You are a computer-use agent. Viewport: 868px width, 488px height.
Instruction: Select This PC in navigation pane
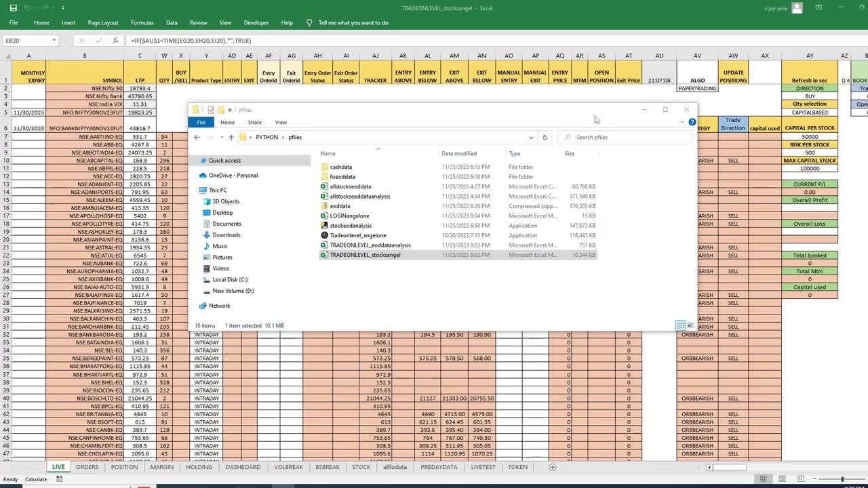[218, 190]
